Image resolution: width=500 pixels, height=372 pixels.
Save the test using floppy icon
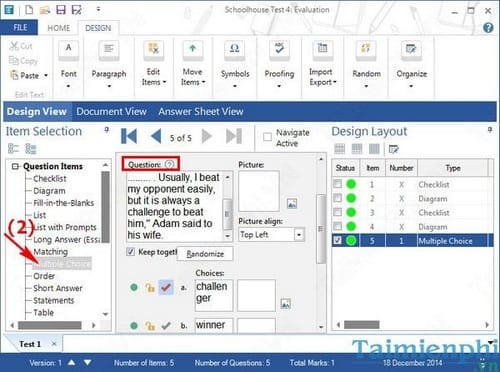tap(61, 10)
